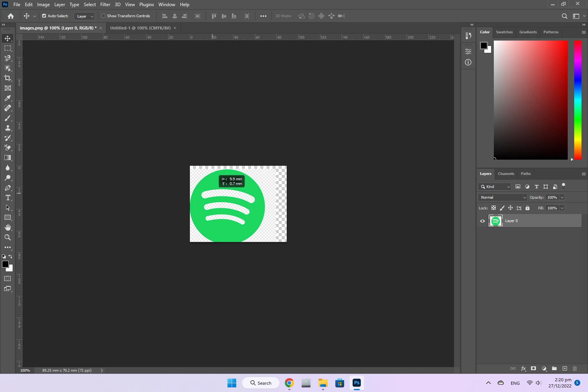Click the Windows Start button
Viewport: 588px width, 392px height.
(x=232, y=383)
